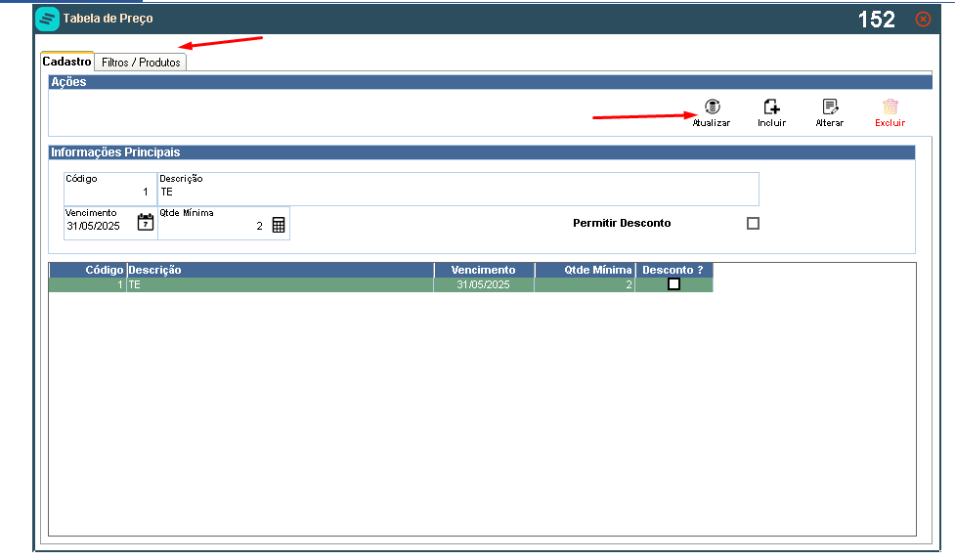Focus the Qtde Mínima number field
This screenshot has height=560, width=955.
pyautogui.click(x=214, y=224)
